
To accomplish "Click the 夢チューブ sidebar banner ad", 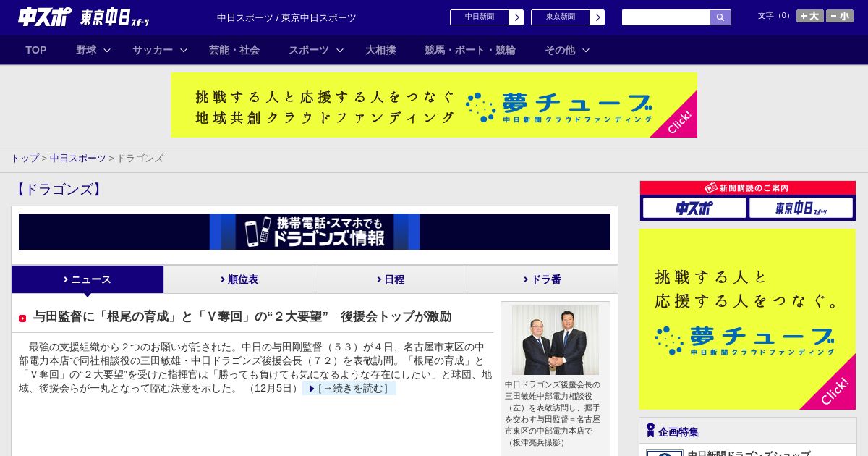I will tap(748, 319).
